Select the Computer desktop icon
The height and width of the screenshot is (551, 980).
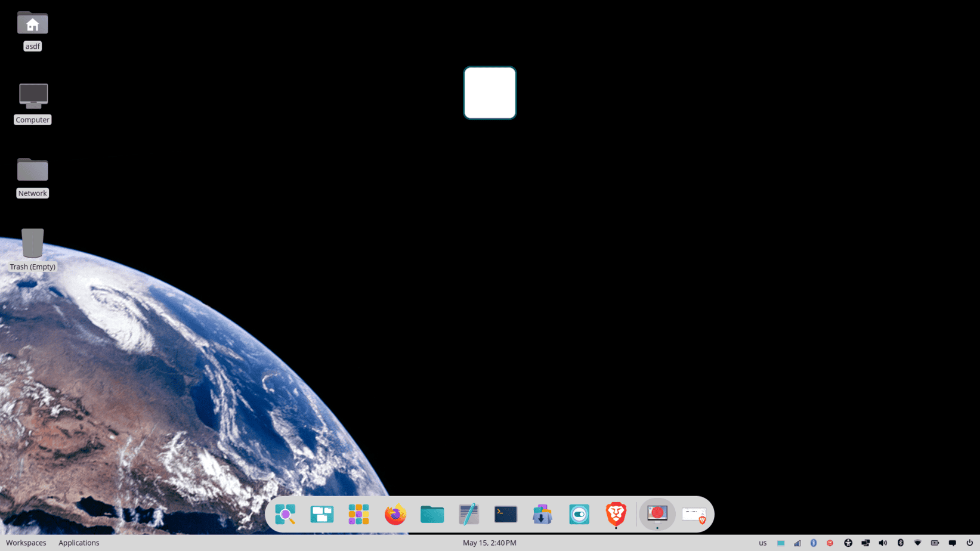coord(32,104)
